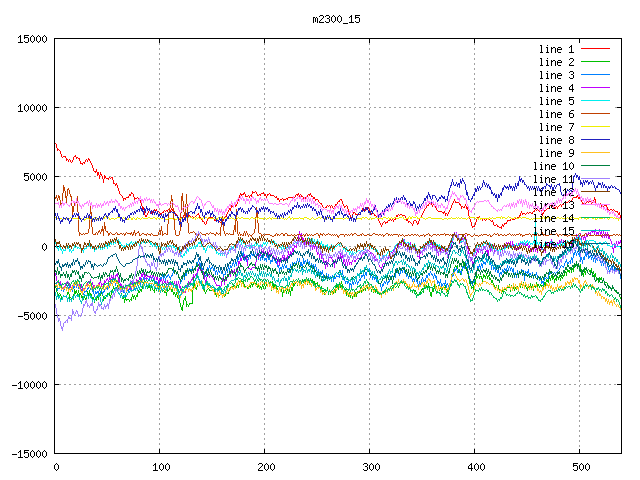Click the -15000 y-axis tick label
The width and height of the screenshot is (640, 480).
(28, 454)
